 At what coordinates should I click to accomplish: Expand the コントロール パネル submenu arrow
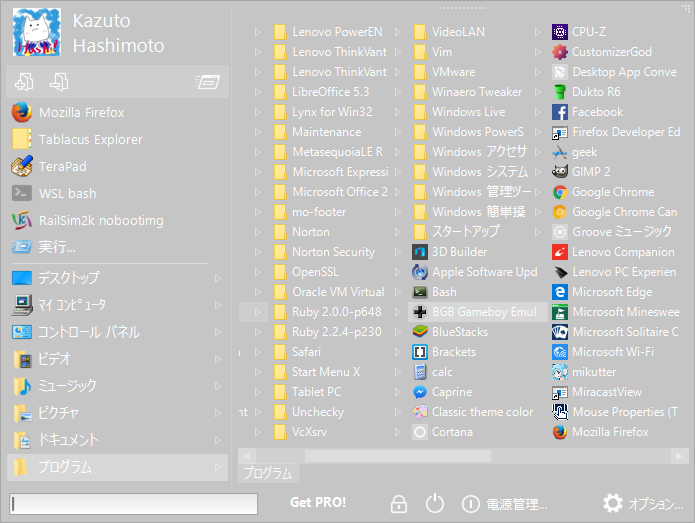tap(218, 332)
